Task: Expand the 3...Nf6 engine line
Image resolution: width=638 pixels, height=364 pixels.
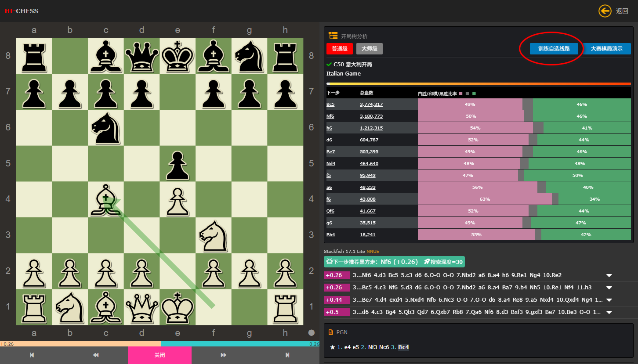Action: click(x=609, y=276)
